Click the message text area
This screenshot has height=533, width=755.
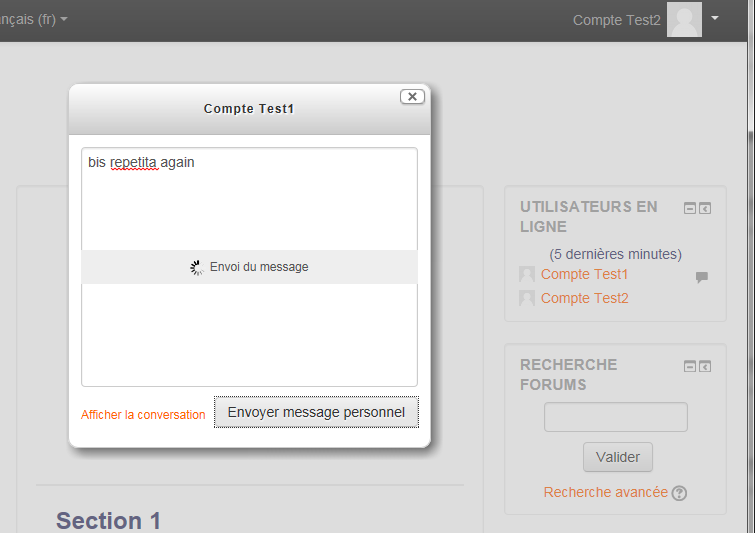pos(249,267)
